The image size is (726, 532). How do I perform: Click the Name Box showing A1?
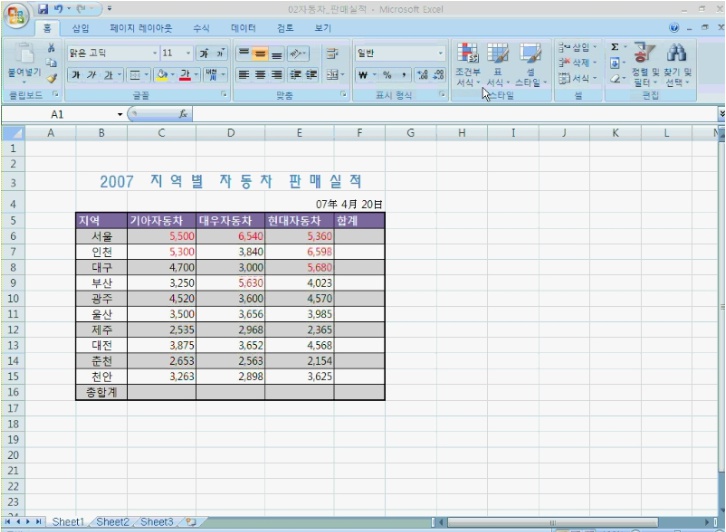coord(57,114)
